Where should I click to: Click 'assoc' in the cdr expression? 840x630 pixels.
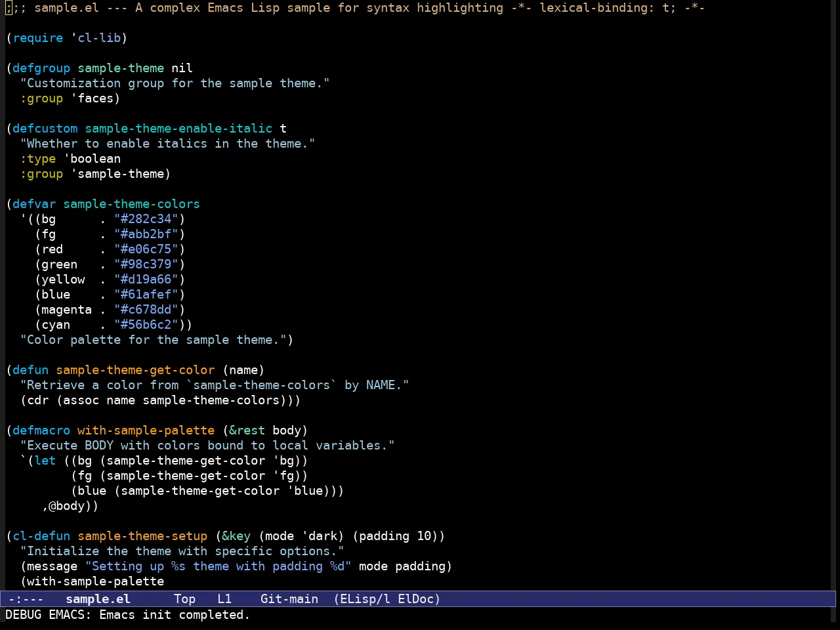pos(81,400)
